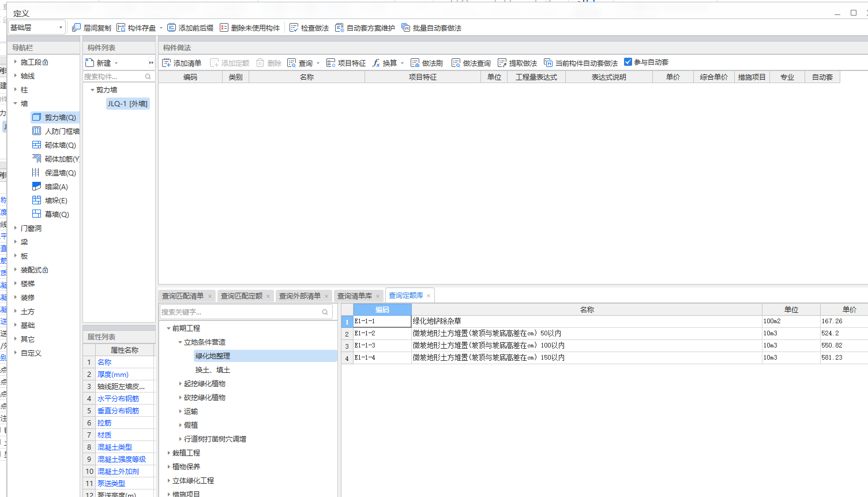The image size is (868, 497).
Task: Select row E1-1-3 in quota table
Action: point(604,345)
